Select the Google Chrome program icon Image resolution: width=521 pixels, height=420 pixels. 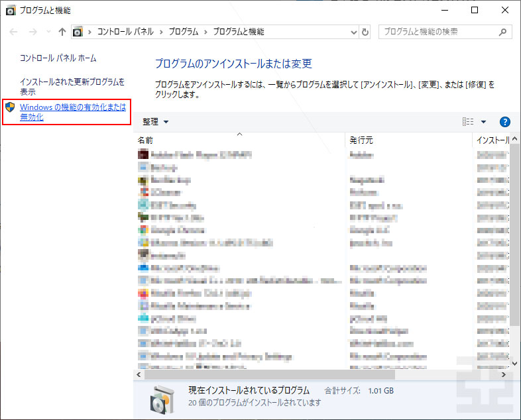143,230
